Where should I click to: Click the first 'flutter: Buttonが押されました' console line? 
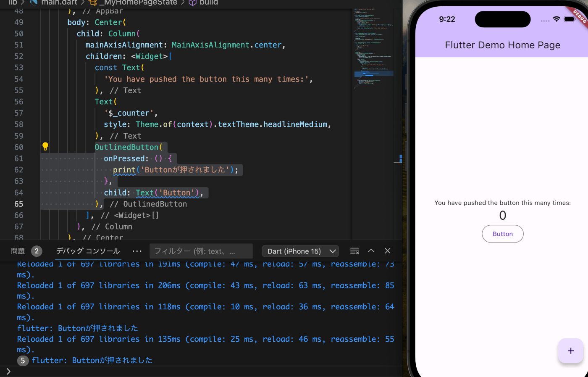tap(78, 328)
